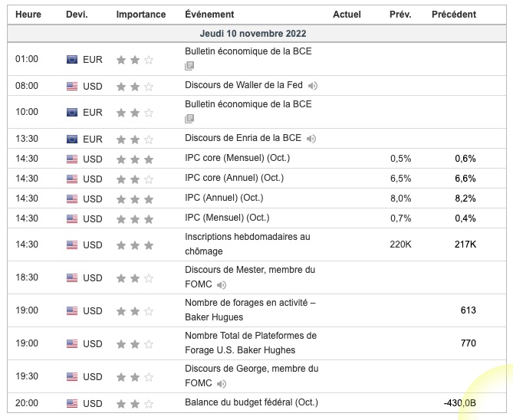Click the speaker icon next to Waller speech

point(313,86)
